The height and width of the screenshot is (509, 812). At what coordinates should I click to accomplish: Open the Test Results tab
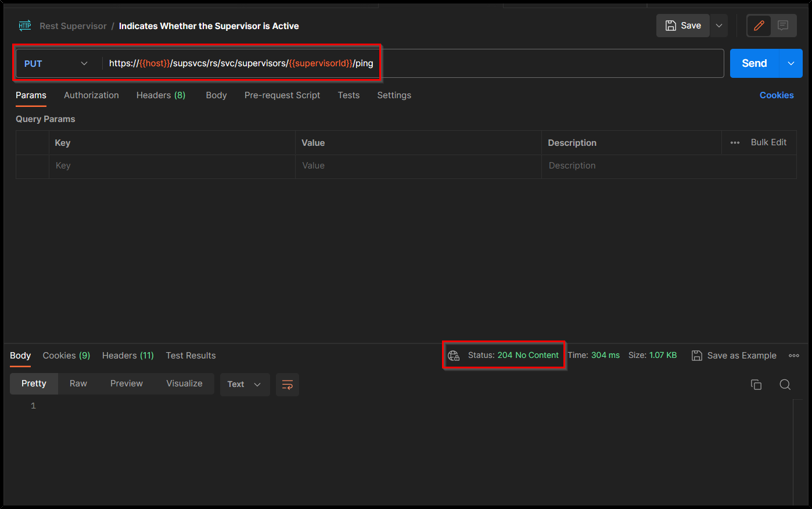(x=191, y=356)
